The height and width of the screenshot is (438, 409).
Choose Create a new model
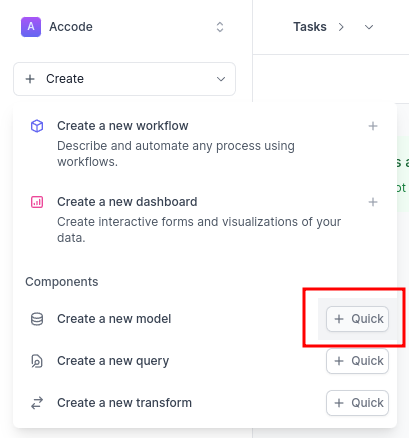point(114,319)
